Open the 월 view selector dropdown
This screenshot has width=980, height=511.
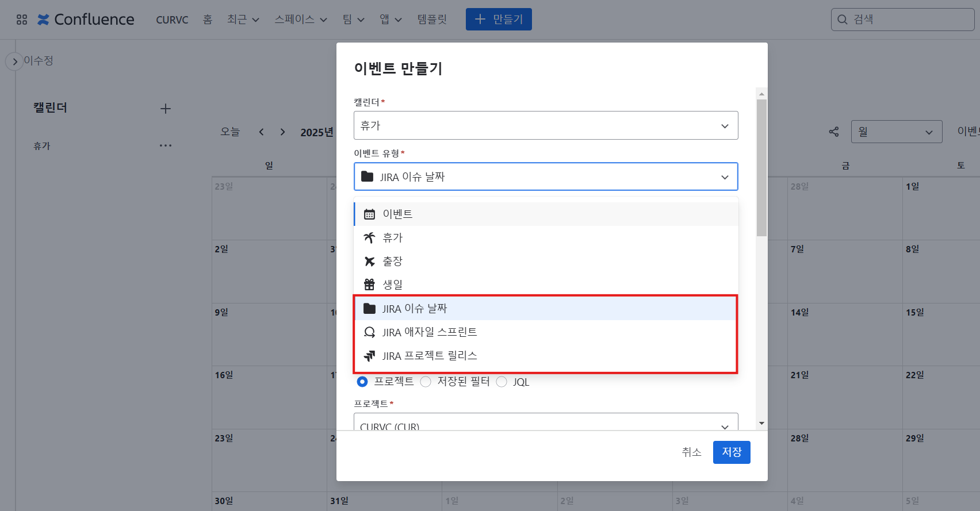897,132
